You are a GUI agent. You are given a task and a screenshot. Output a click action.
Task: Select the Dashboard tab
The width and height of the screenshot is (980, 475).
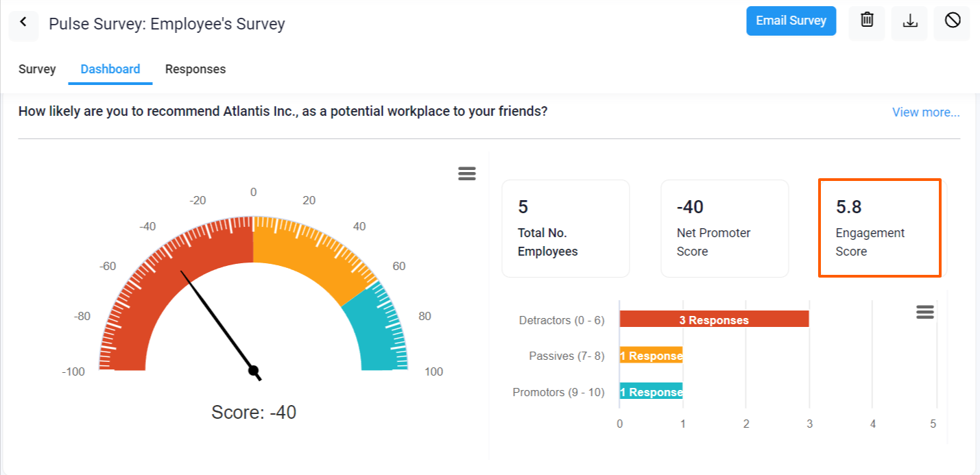110,69
